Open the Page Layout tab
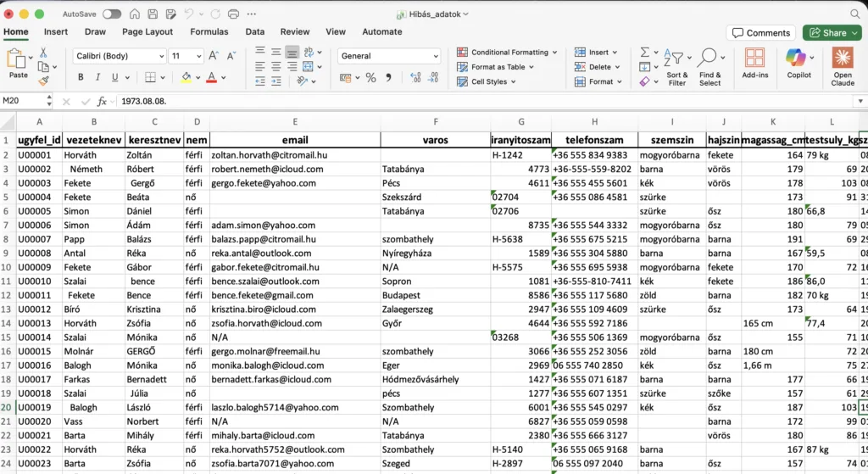 pos(147,32)
